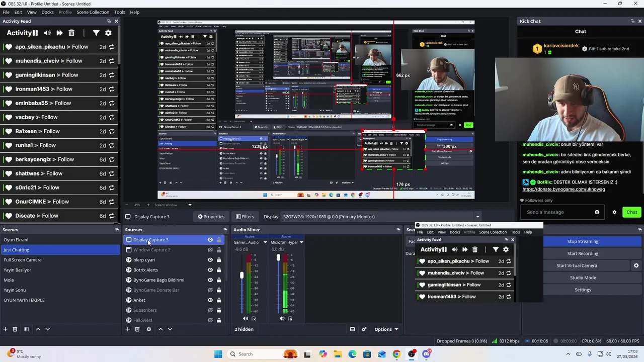Open Scene Collection menu in main OBS window

[x=93, y=12]
